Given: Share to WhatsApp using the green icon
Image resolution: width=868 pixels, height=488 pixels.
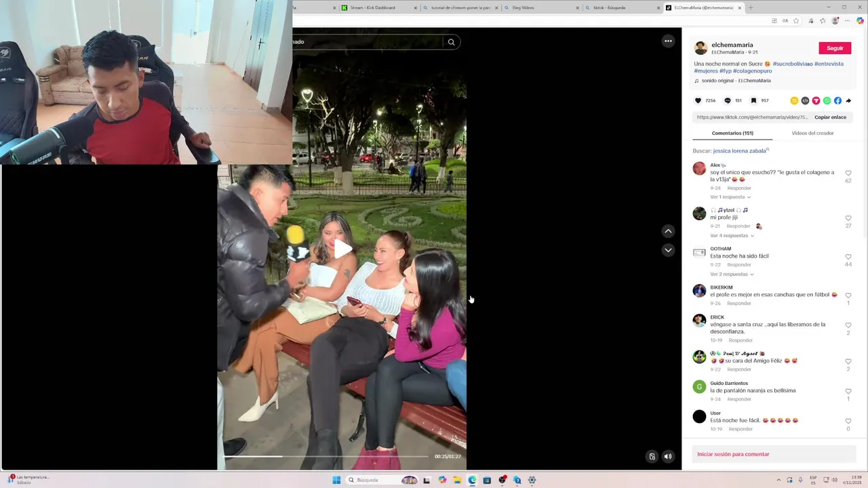Looking at the screenshot, I should (x=827, y=100).
